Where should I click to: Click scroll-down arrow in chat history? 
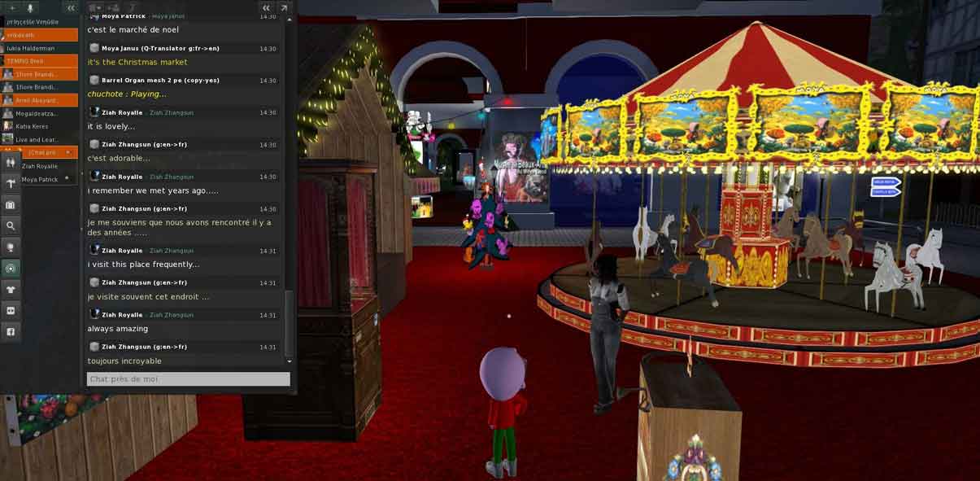289,361
